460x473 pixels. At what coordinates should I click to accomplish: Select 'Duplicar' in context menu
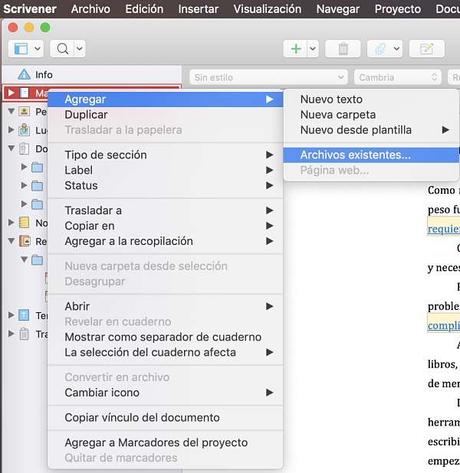pyautogui.click(x=166, y=115)
